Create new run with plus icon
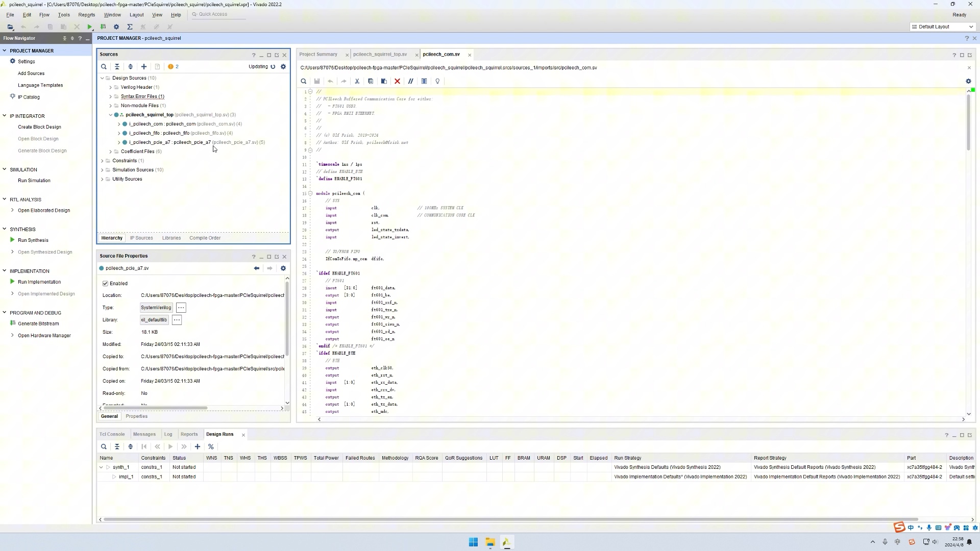Viewport: 980px width, 551px height. coord(198,447)
